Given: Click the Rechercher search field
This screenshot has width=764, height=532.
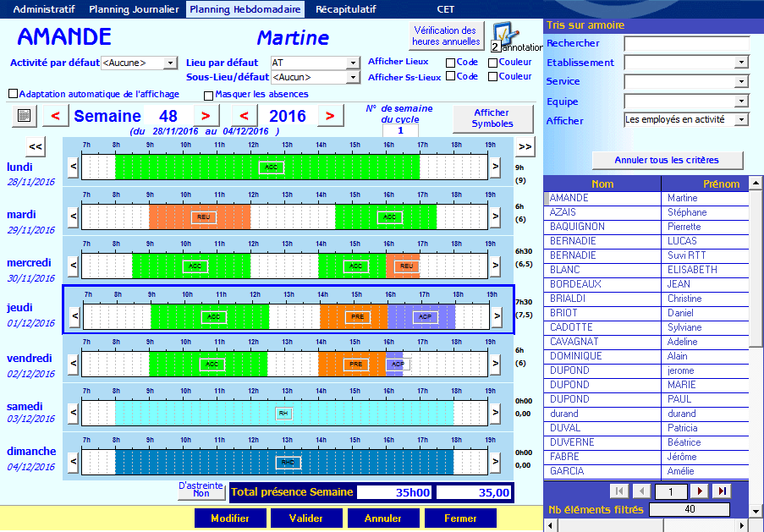Looking at the screenshot, I should coord(686,43).
